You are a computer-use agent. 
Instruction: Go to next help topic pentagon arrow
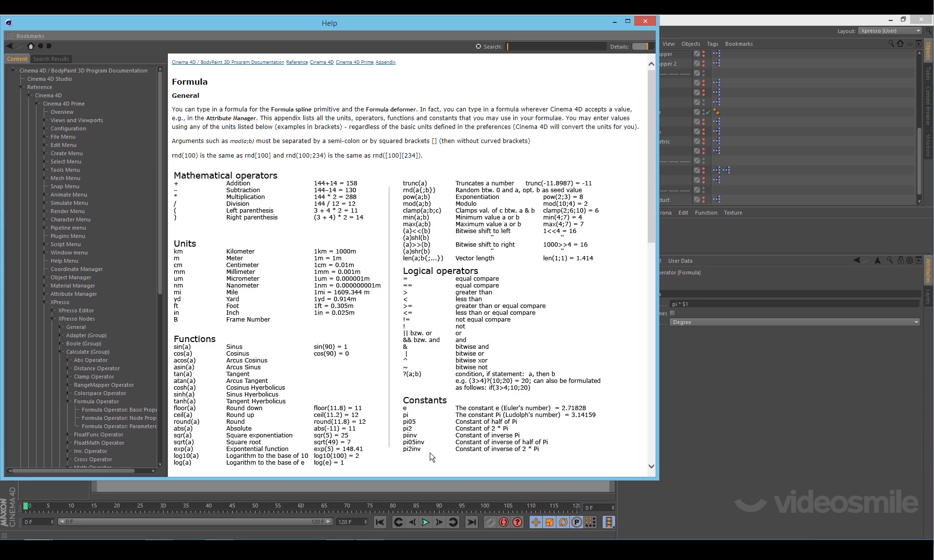pyautogui.click(x=49, y=46)
